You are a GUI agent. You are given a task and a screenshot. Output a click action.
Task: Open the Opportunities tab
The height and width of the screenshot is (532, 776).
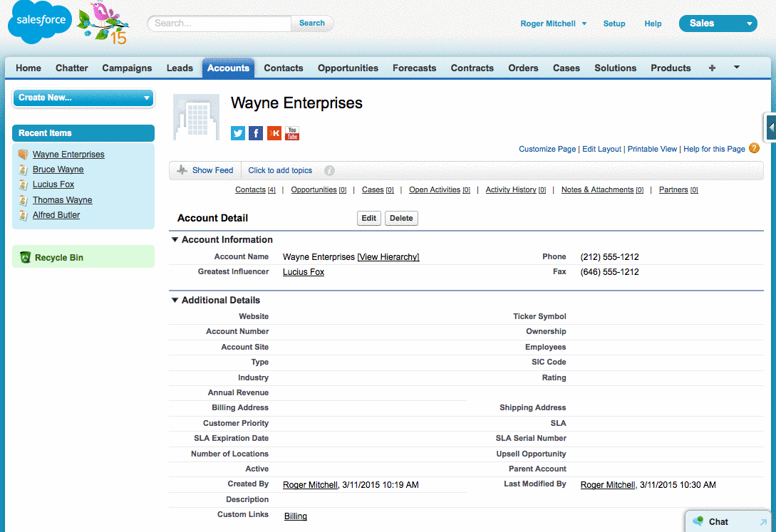tap(348, 68)
